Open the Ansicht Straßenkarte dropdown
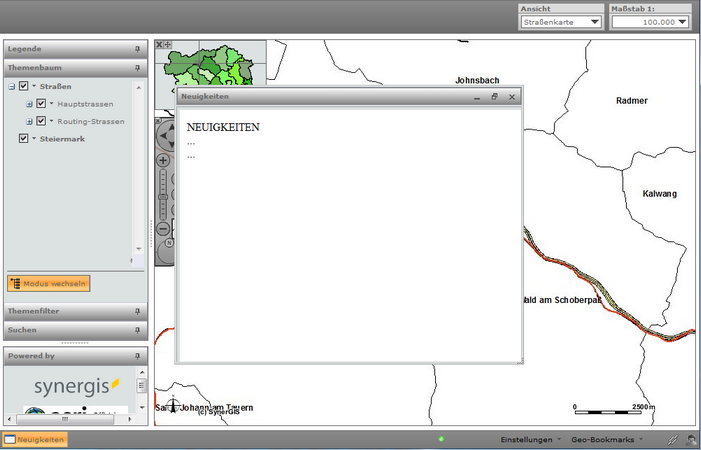This screenshot has height=450, width=701. 561,22
